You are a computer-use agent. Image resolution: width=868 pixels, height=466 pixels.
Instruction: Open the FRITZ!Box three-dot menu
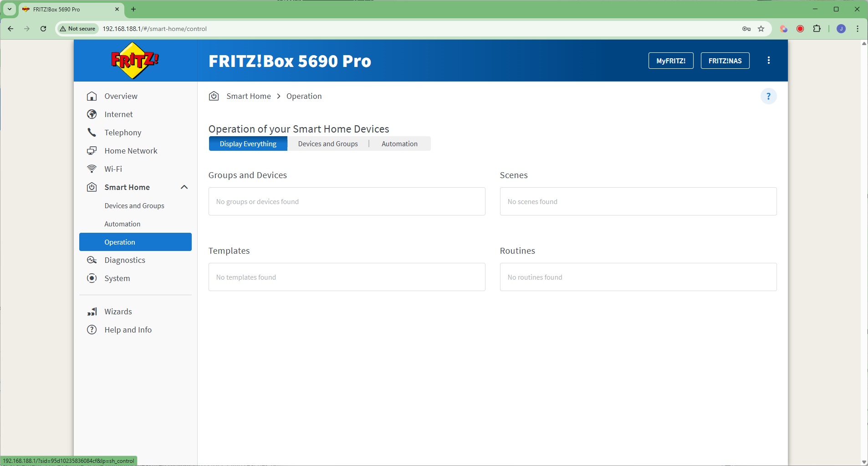click(x=769, y=61)
